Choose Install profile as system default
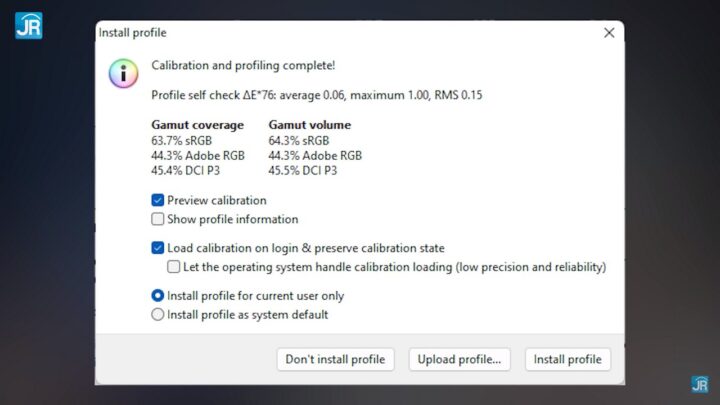 pyautogui.click(x=158, y=314)
